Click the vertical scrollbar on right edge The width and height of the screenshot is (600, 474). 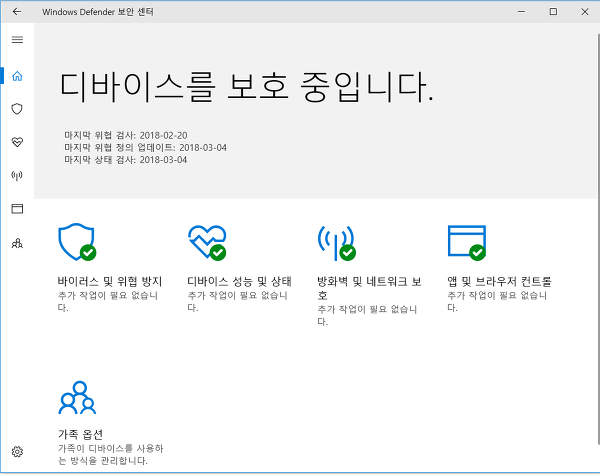click(598, 239)
